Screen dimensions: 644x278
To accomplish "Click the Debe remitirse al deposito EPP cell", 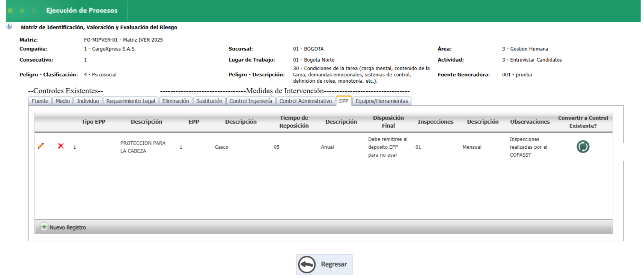I will 388,147.
